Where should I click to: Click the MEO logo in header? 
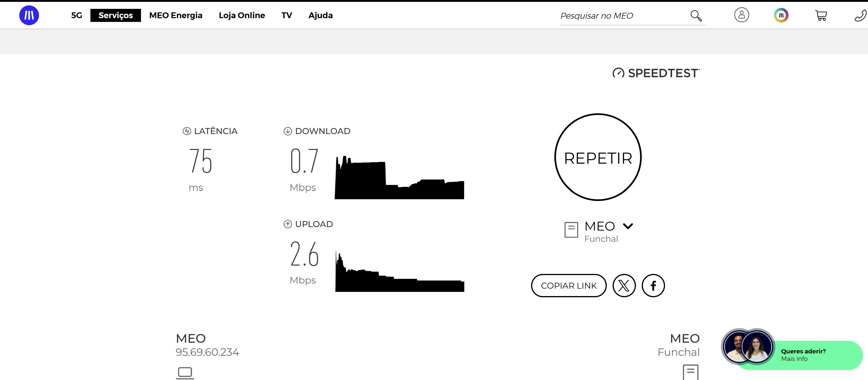pyautogui.click(x=29, y=15)
